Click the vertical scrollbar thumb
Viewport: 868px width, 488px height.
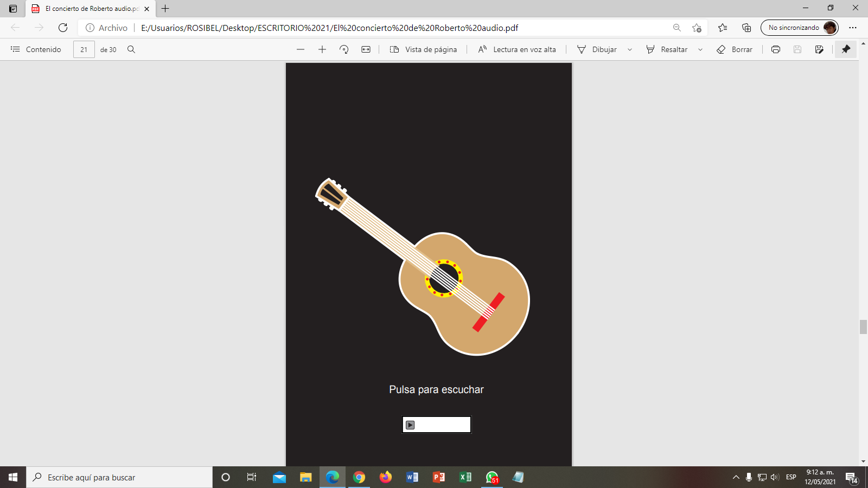click(x=863, y=327)
